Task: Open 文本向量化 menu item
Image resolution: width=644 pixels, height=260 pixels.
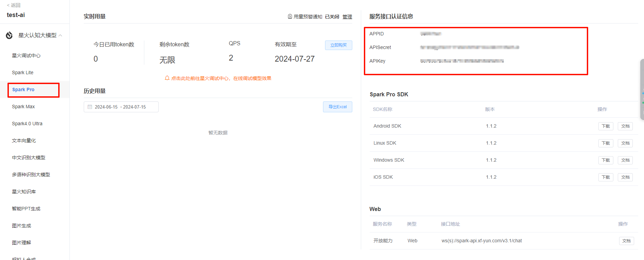Action: click(x=24, y=141)
